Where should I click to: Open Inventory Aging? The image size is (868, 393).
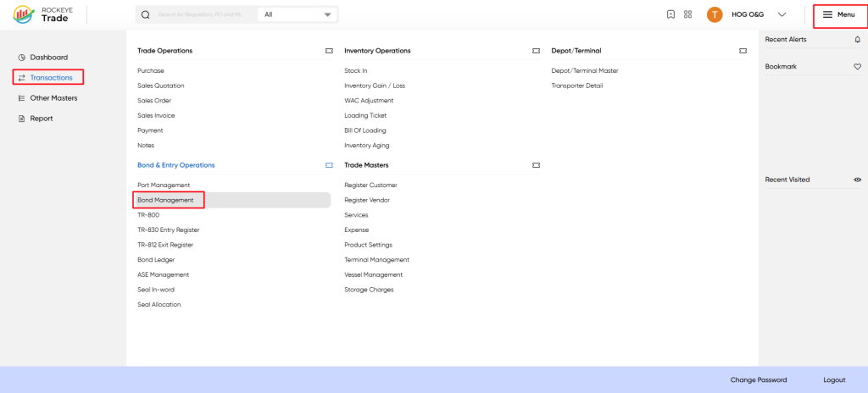[366, 146]
